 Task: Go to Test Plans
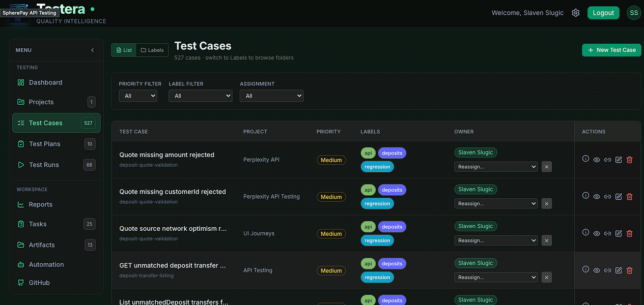(x=56, y=144)
